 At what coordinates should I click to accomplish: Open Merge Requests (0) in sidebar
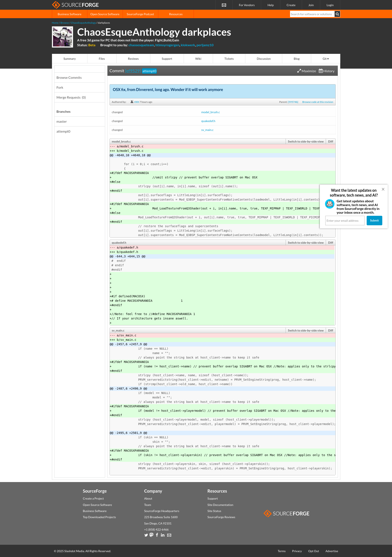pyautogui.click(x=80, y=98)
